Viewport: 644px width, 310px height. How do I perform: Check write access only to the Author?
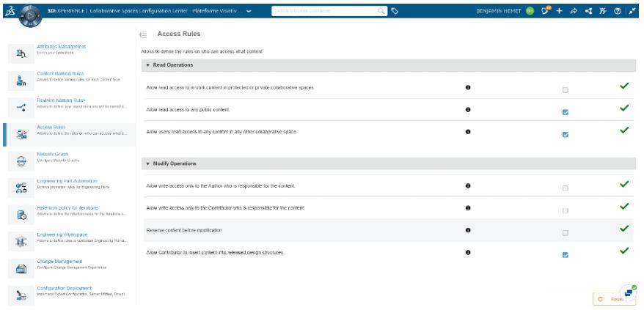pos(565,188)
